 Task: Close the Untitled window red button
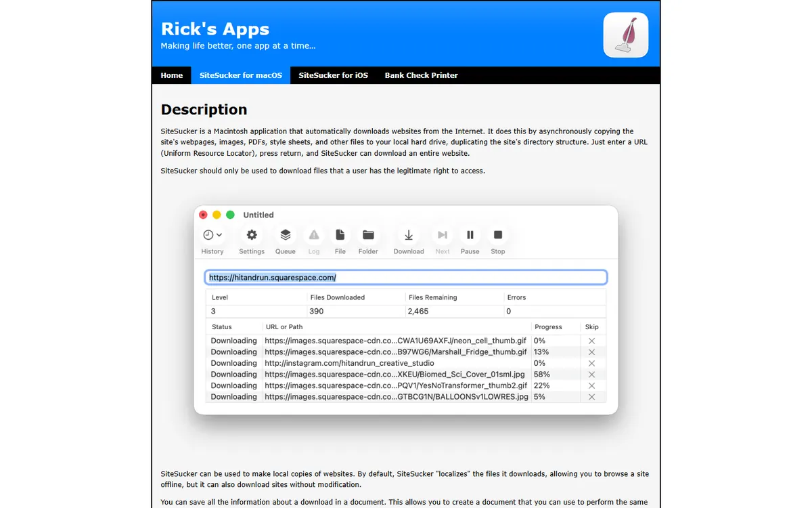(203, 215)
